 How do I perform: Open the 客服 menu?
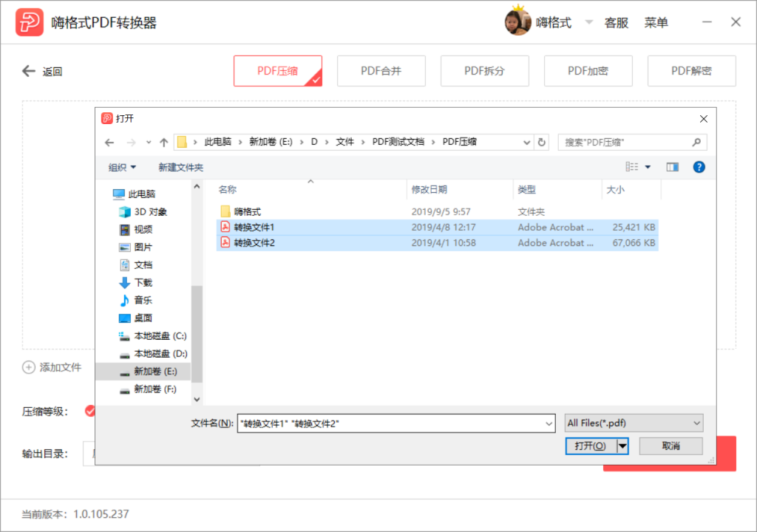[616, 23]
